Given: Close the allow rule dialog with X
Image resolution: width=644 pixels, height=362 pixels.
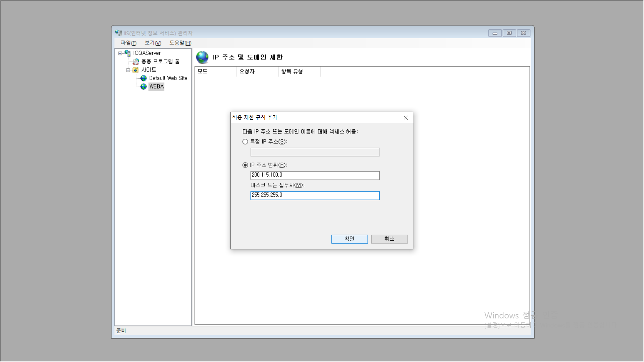Looking at the screenshot, I should point(406,118).
